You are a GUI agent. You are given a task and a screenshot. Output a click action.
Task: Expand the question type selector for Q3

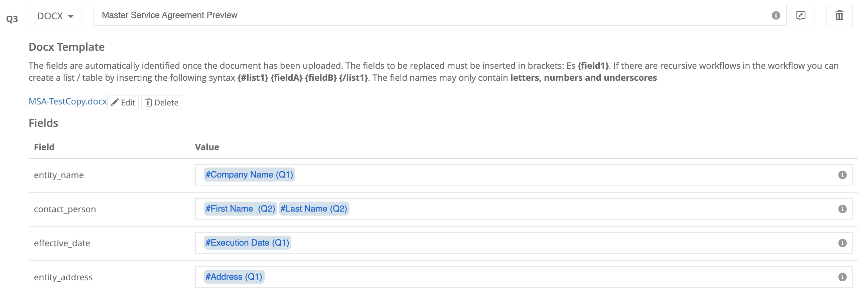click(55, 15)
